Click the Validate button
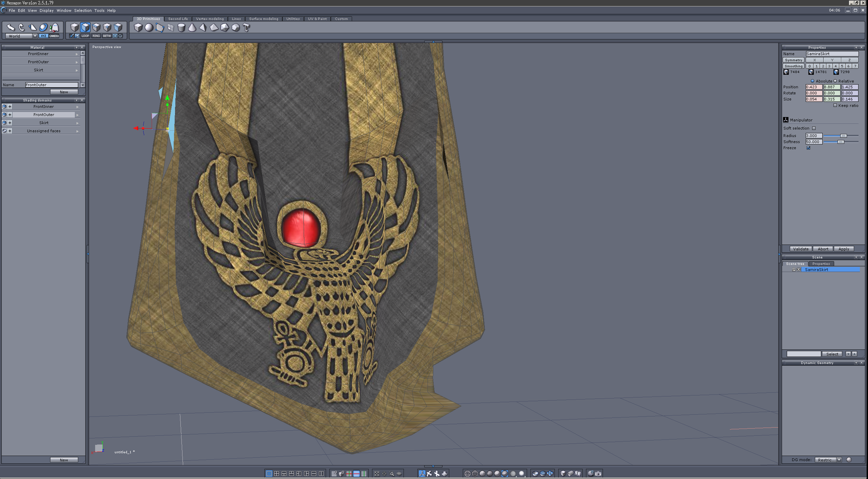The image size is (868, 479). tap(801, 249)
